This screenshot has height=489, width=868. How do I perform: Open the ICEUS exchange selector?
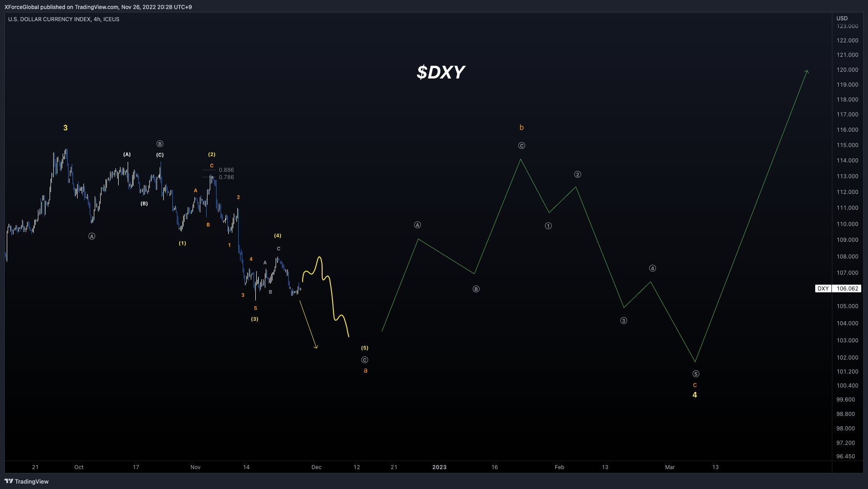pos(111,19)
